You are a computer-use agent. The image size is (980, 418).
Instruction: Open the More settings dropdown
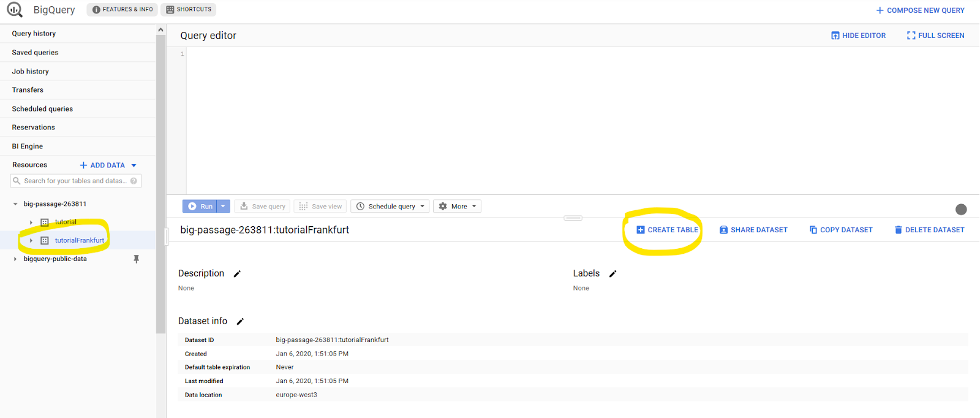pos(457,207)
